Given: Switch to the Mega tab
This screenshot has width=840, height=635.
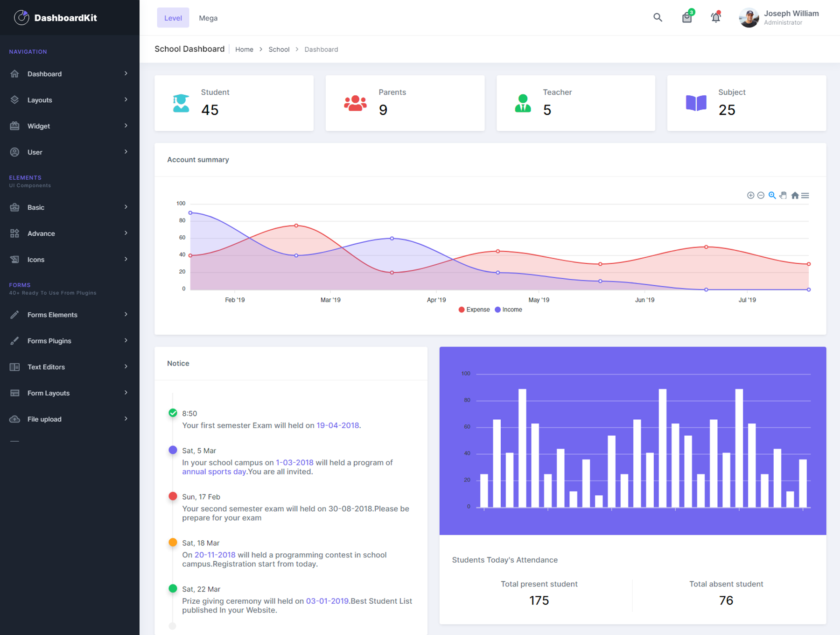Looking at the screenshot, I should point(208,18).
